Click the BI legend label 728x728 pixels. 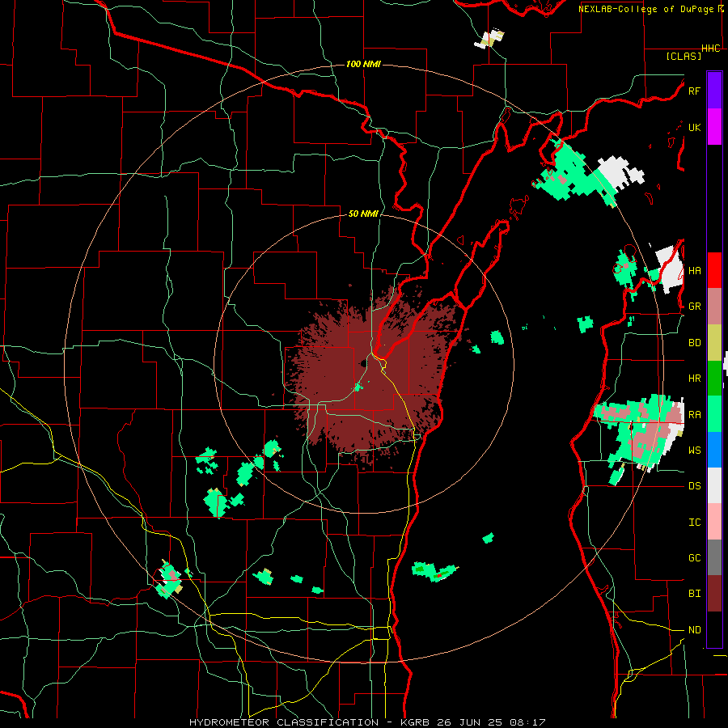coord(694,594)
